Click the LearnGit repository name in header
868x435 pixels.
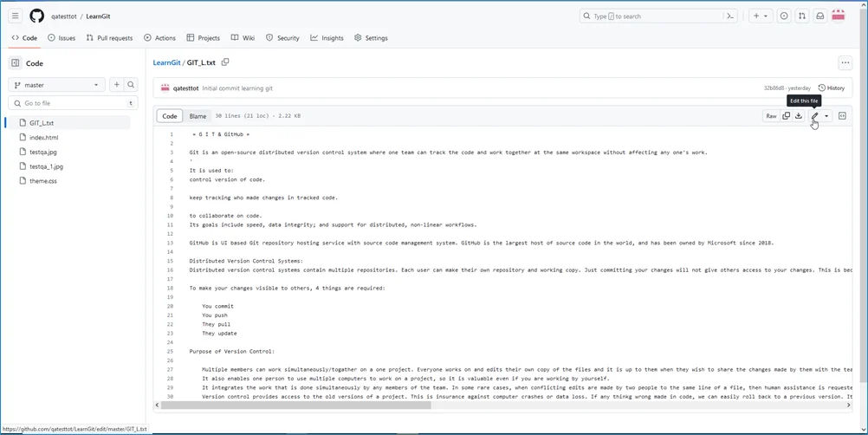click(98, 16)
